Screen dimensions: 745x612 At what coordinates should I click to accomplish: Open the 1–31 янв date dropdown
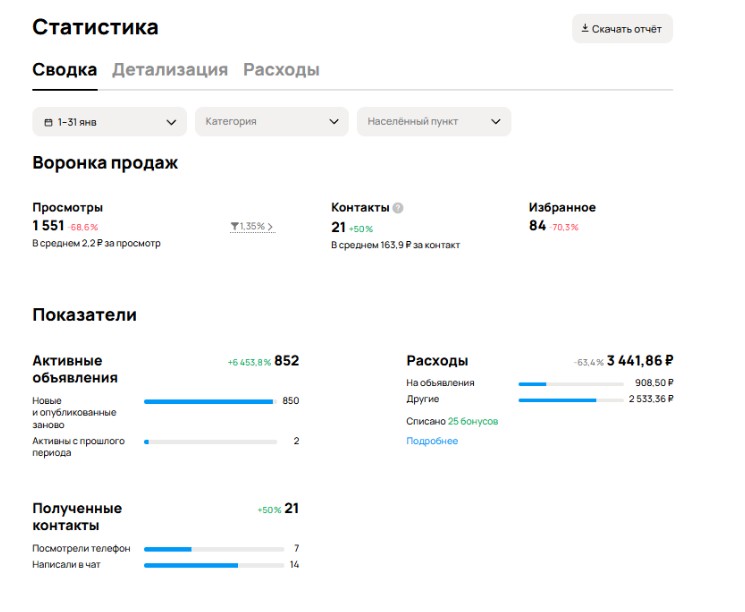coord(109,122)
